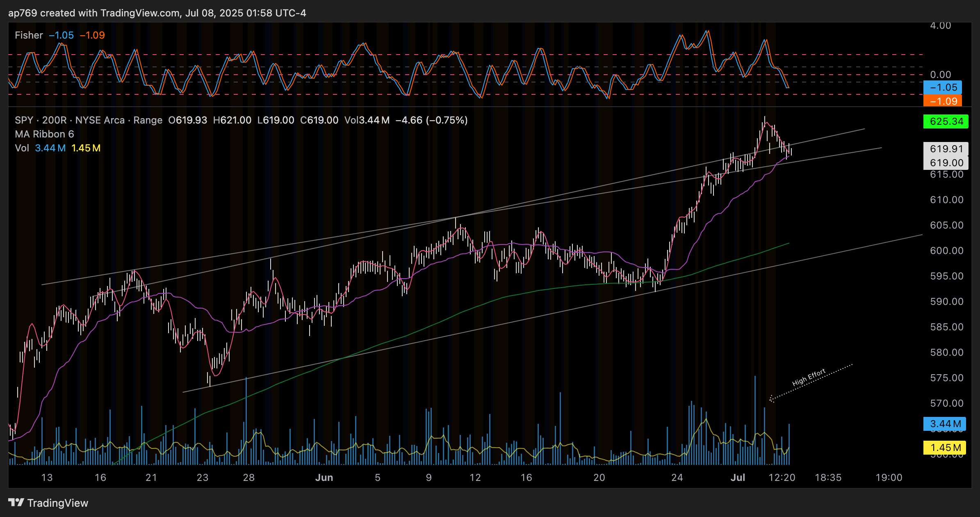This screenshot has height=517, width=980.
Task: Click the '13' date on time axis
Action: click(x=47, y=478)
